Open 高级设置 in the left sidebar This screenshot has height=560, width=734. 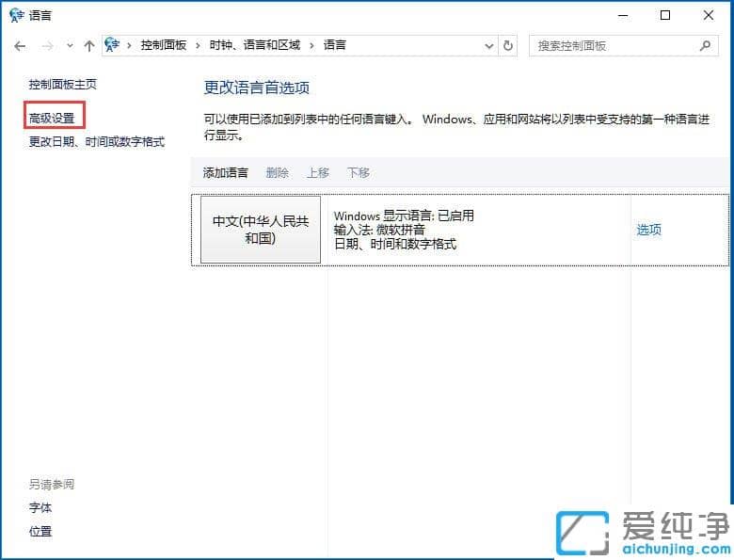click(x=52, y=118)
